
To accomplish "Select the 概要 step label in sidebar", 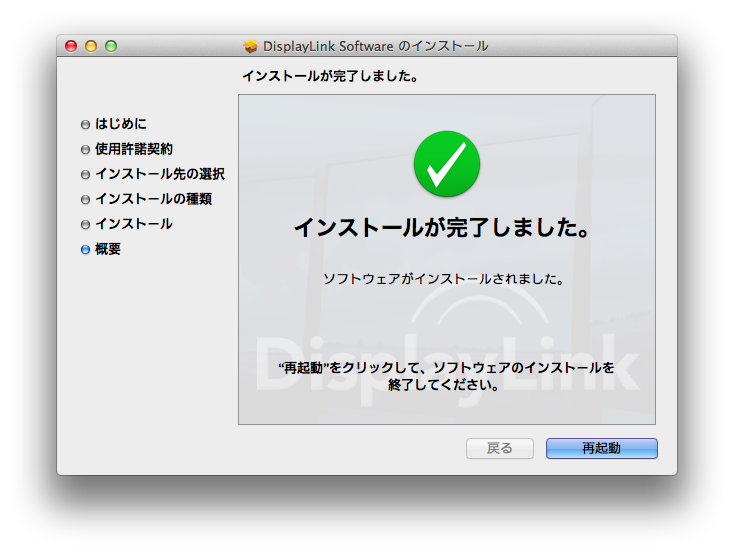I will pos(108,249).
